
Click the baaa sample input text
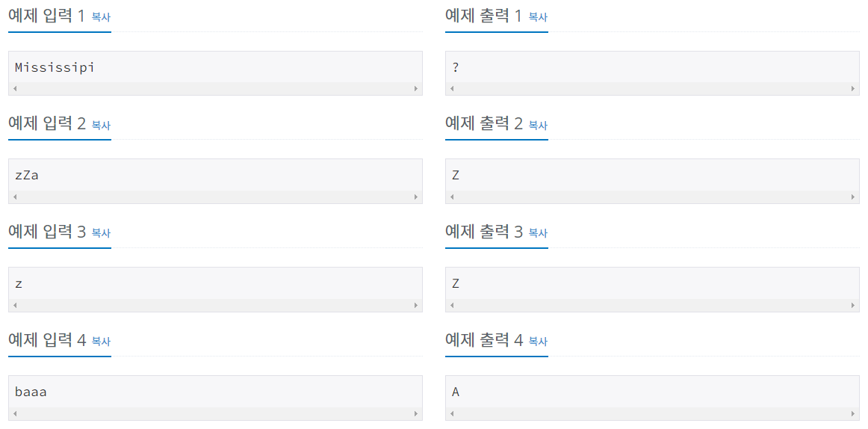pyautogui.click(x=31, y=392)
